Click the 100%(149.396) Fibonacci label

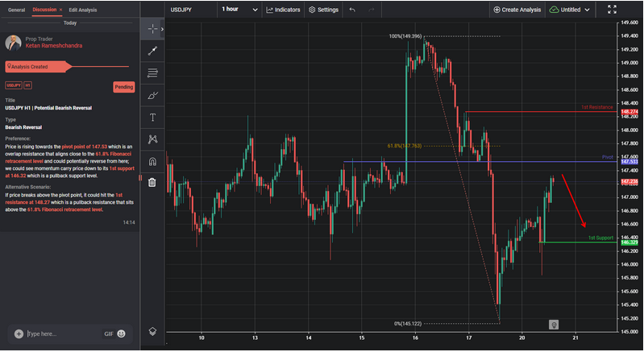tap(405, 36)
